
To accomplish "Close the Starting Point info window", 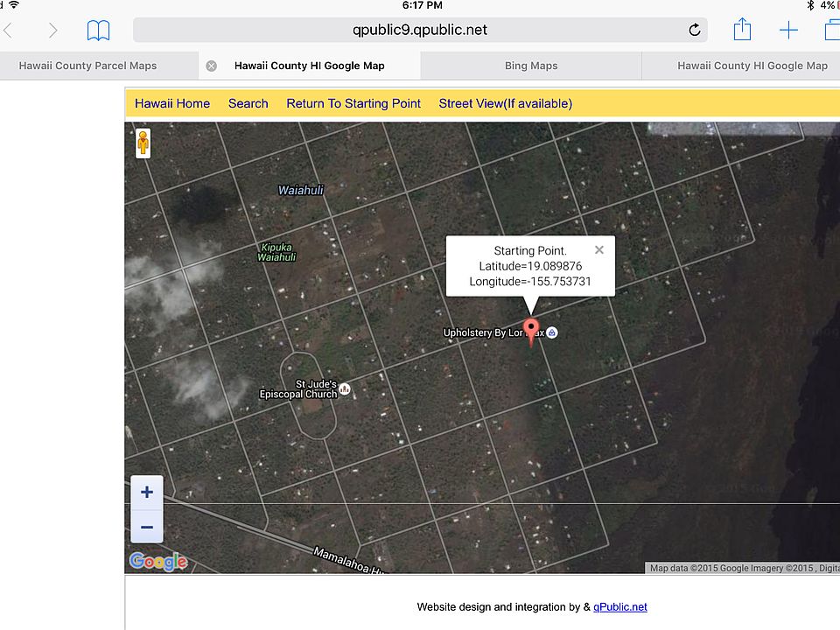I will pos(599,249).
